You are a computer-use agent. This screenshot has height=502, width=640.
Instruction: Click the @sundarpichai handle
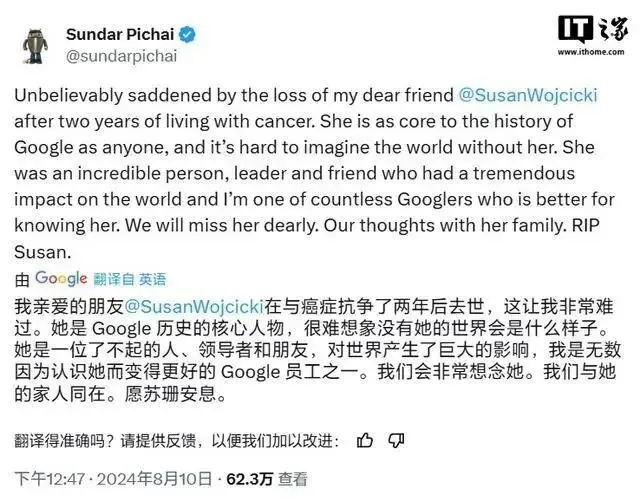tap(121, 57)
